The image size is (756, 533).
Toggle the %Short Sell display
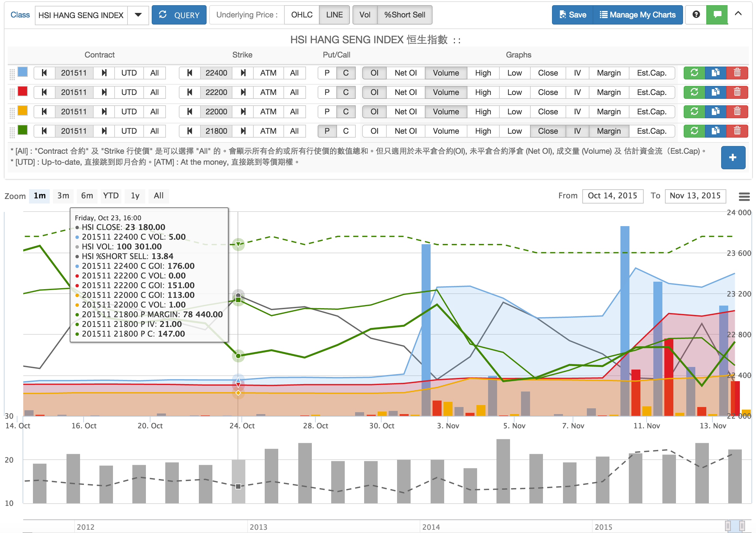pos(405,15)
